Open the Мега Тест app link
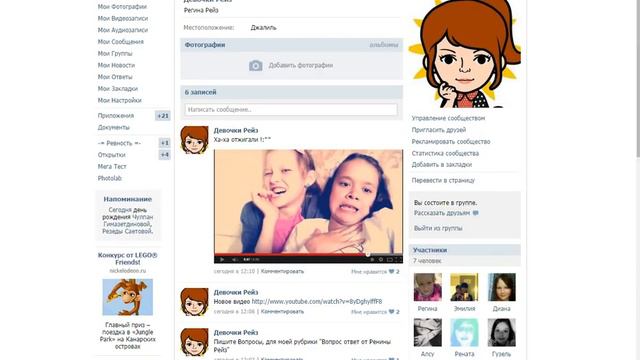 tap(112, 167)
